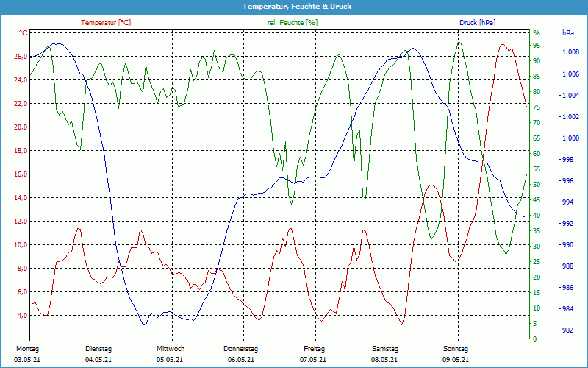Click the Donnerstag day label

tap(241, 349)
